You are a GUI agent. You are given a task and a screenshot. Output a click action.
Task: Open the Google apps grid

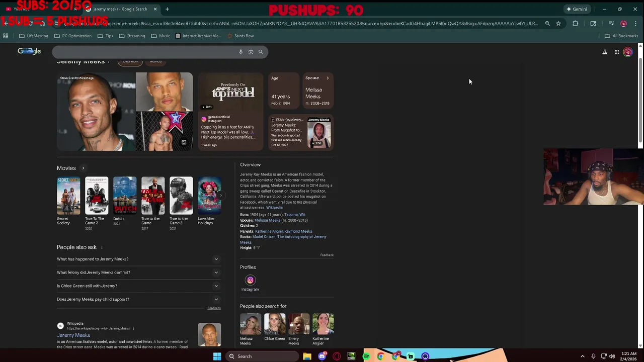pyautogui.click(x=616, y=52)
